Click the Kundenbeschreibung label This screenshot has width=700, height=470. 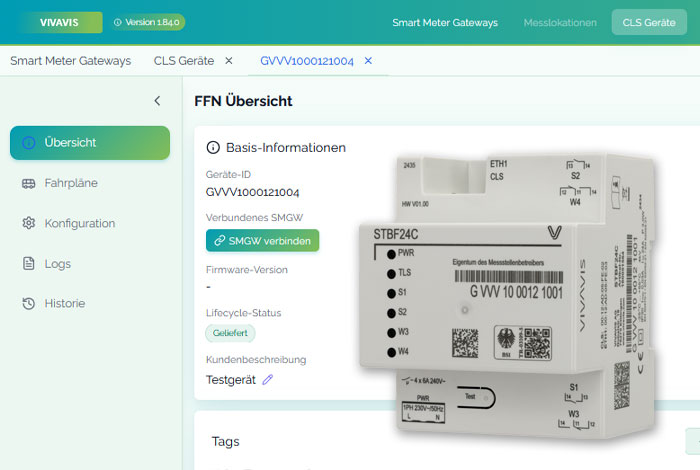tap(256, 360)
